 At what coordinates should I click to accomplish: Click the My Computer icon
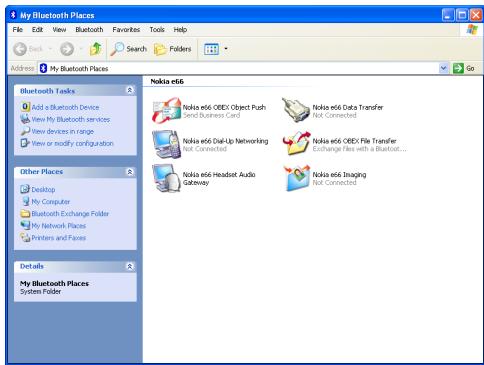pyautogui.click(x=26, y=201)
